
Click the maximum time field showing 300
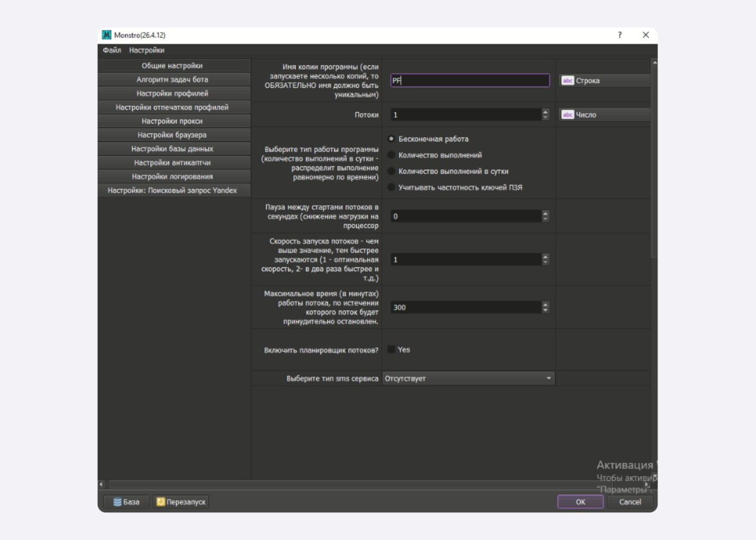pyautogui.click(x=465, y=307)
